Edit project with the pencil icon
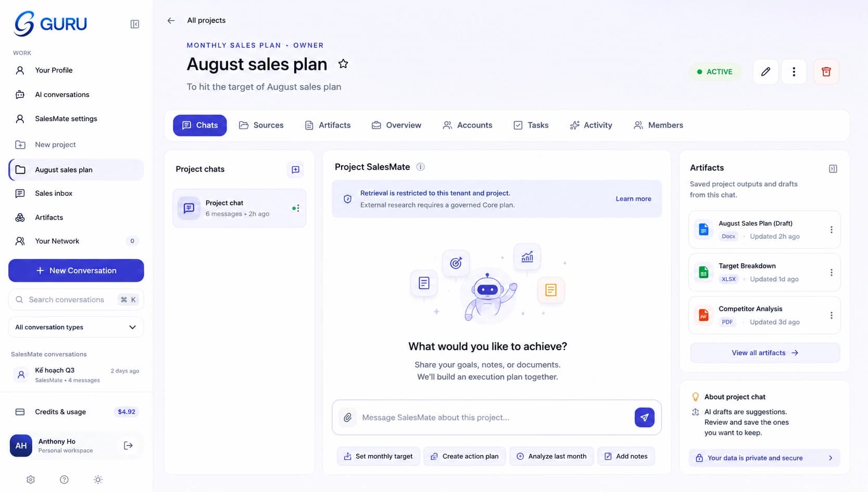The height and width of the screenshot is (492, 868). point(765,72)
